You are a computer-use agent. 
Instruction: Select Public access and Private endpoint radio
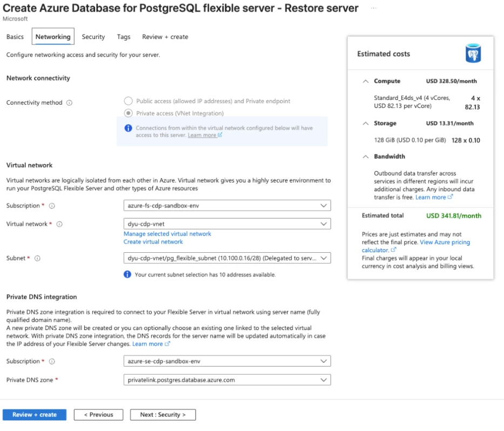point(128,101)
